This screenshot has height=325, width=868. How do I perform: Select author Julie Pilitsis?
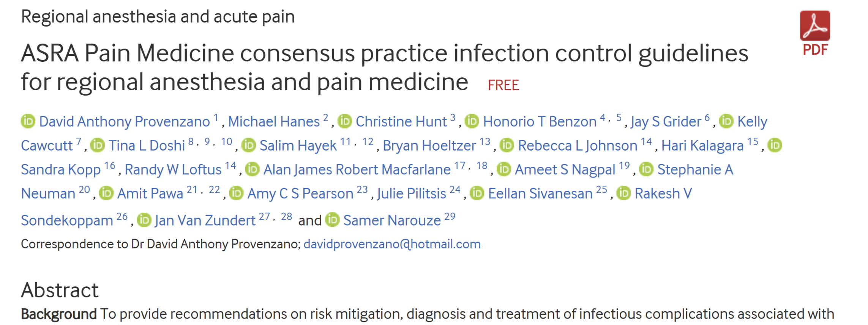(x=412, y=194)
